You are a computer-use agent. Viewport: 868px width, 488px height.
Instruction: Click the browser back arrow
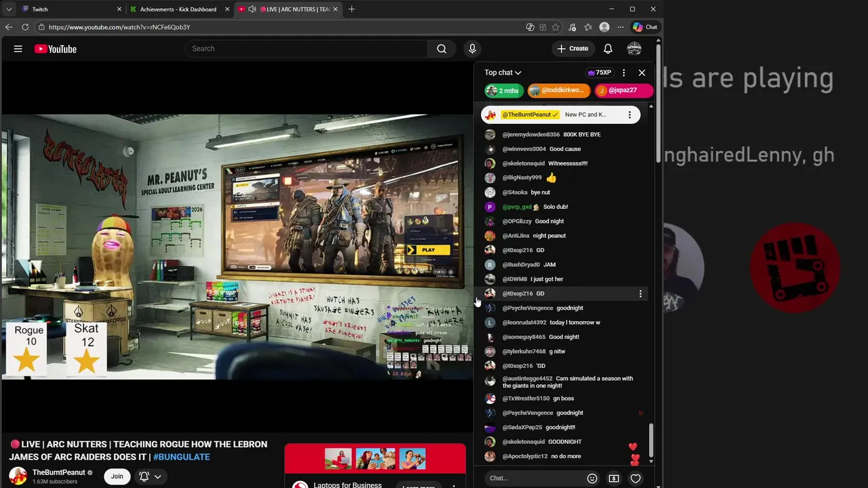pyautogui.click(x=9, y=27)
